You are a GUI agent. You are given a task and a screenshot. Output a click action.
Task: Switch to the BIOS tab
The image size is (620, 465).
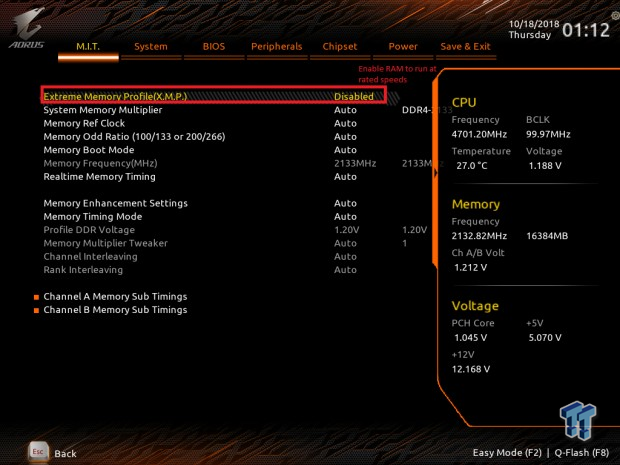(x=214, y=47)
